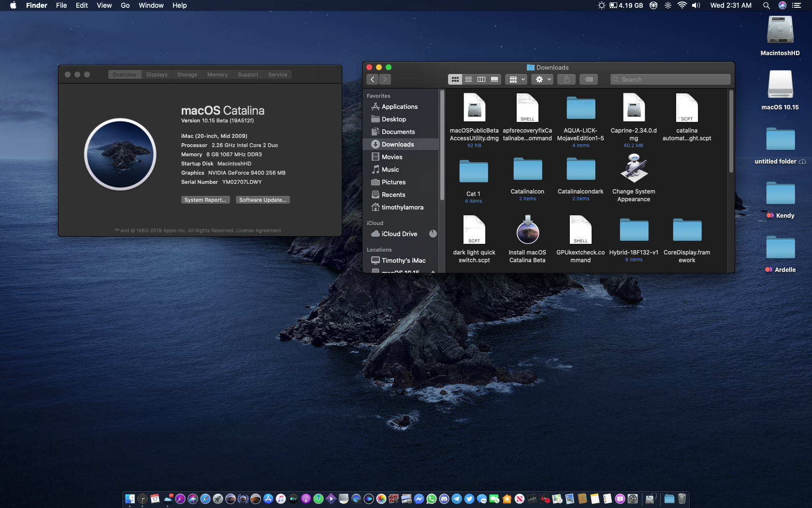Open the Action gear dropdown menu
812x508 pixels.
click(542, 79)
